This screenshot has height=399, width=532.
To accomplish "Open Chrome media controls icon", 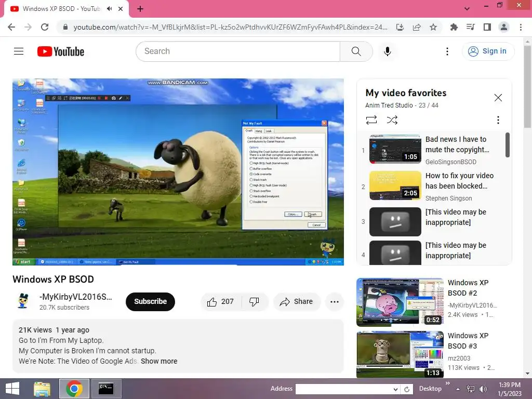I will point(470,27).
